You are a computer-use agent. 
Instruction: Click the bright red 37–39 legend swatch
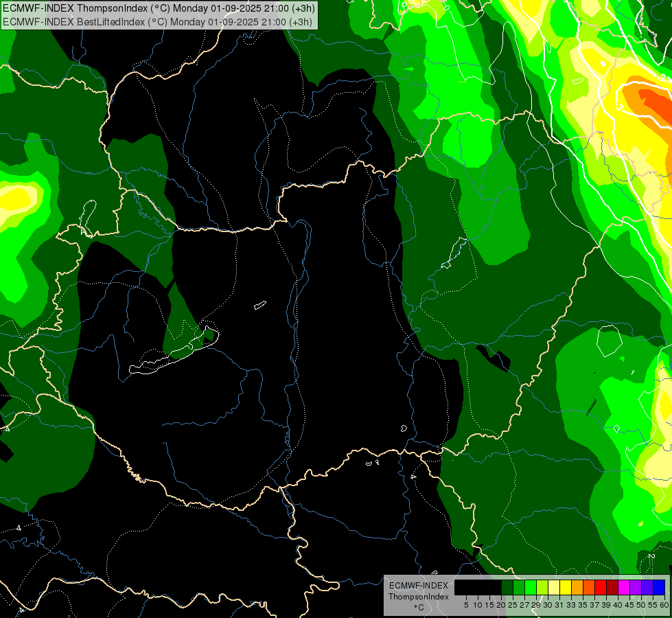[x=601, y=587]
